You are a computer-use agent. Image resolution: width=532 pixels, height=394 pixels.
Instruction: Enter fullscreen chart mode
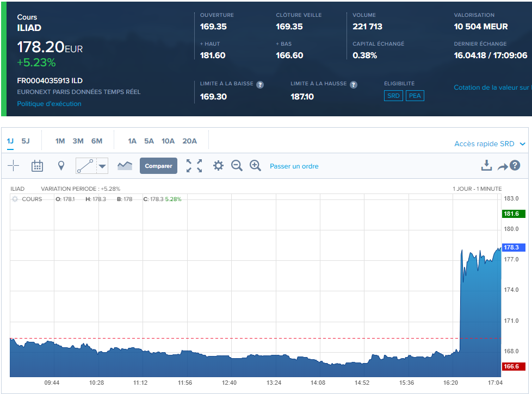tap(194, 166)
